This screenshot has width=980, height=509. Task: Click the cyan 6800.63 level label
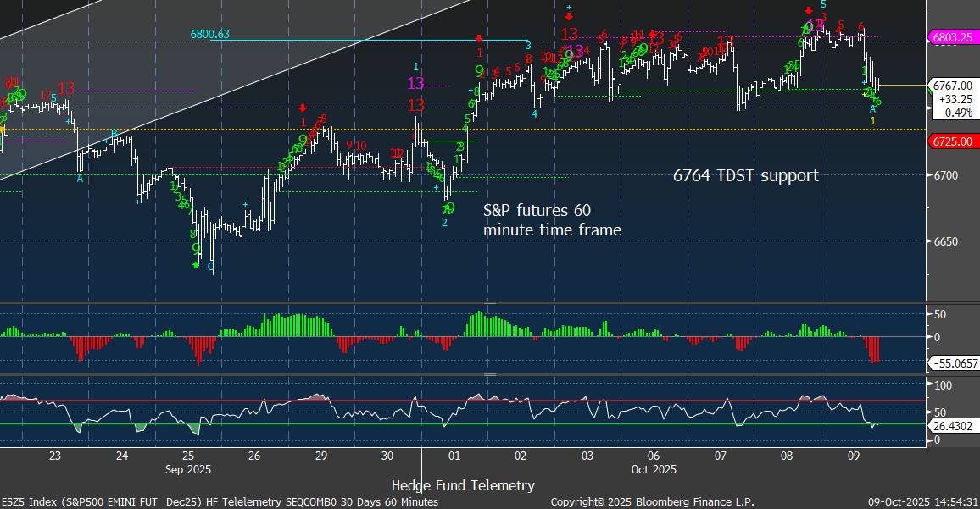[x=209, y=35]
